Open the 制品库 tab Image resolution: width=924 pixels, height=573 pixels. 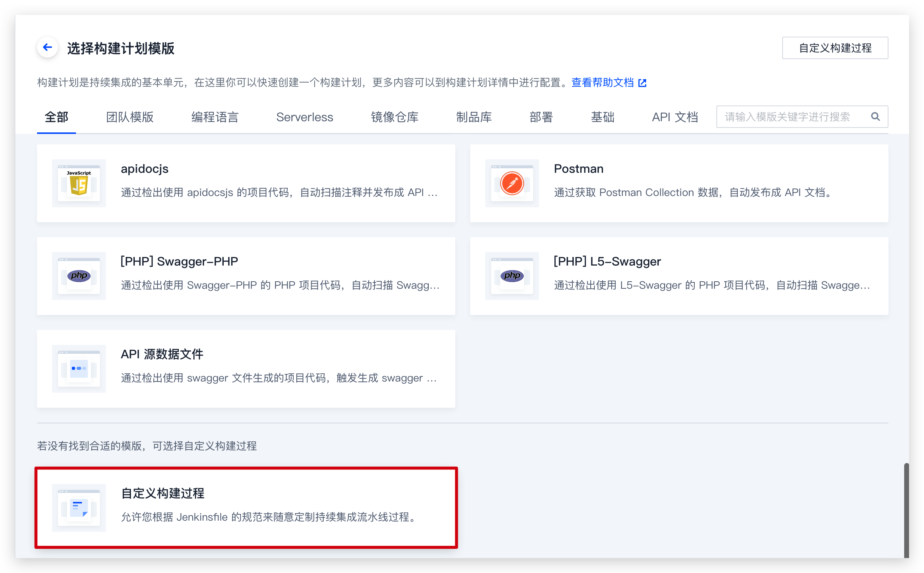[474, 117]
